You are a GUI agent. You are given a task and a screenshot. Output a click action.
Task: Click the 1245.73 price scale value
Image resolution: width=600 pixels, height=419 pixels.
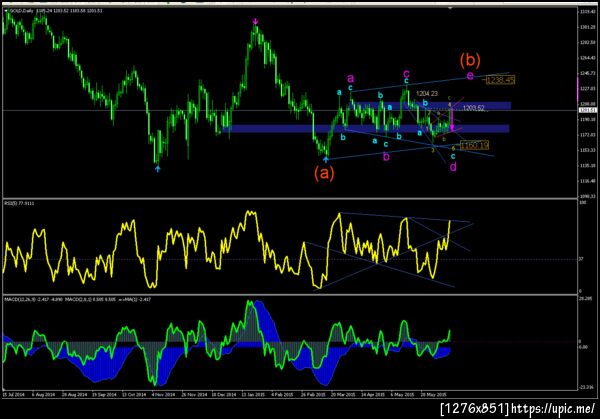[587, 73]
